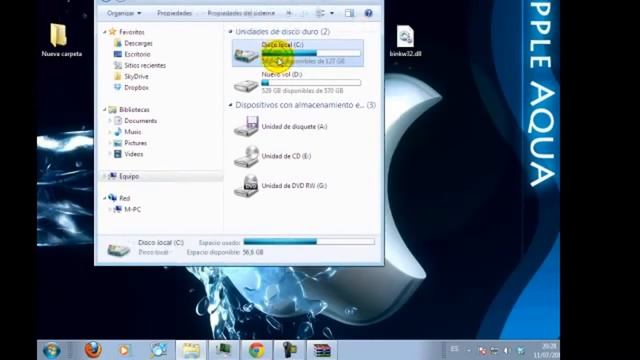
Task: Collapse the Unidades de disco duro group
Action: [230, 31]
